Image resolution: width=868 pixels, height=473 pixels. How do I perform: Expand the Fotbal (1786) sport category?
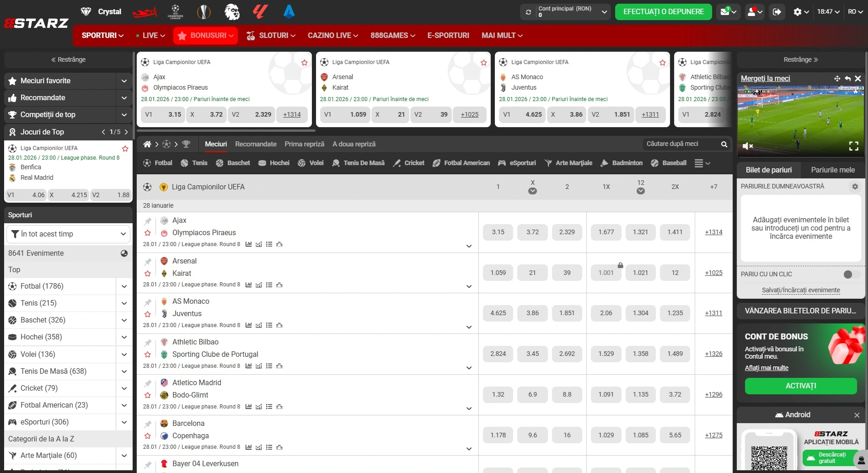tap(124, 286)
